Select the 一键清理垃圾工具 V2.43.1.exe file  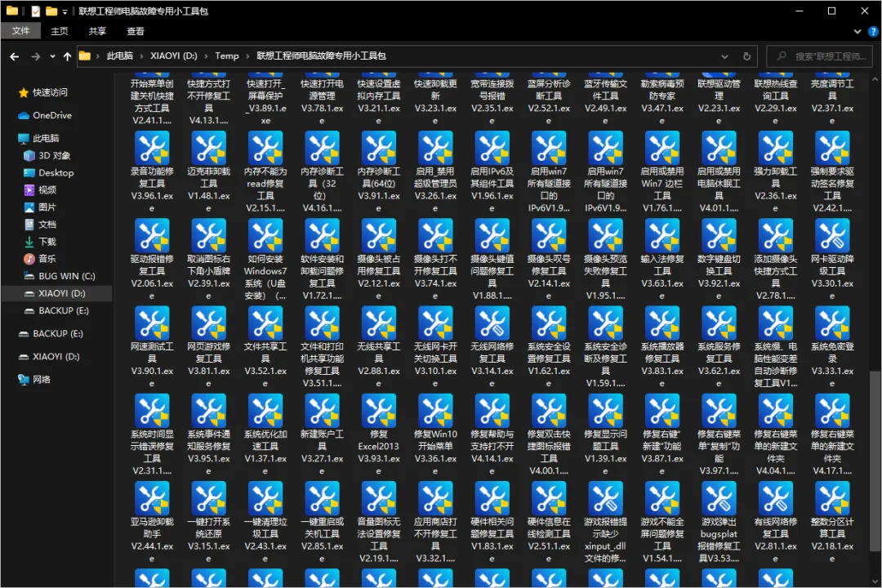coord(265,523)
